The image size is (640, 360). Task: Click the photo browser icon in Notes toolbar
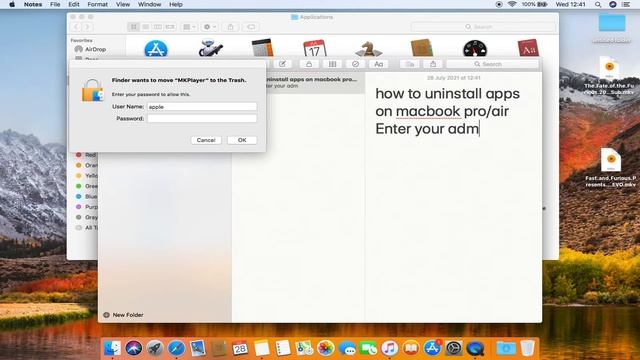(410, 64)
